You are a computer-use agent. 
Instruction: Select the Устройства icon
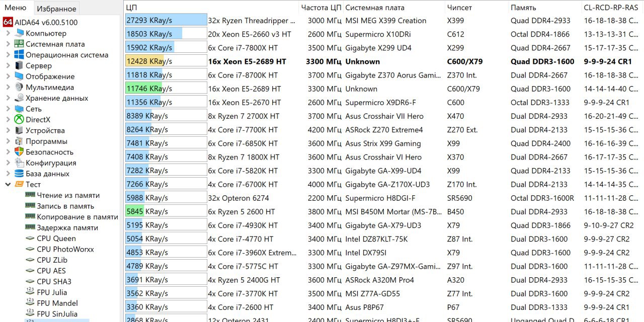pyautogui.click(x=19, y=131)
